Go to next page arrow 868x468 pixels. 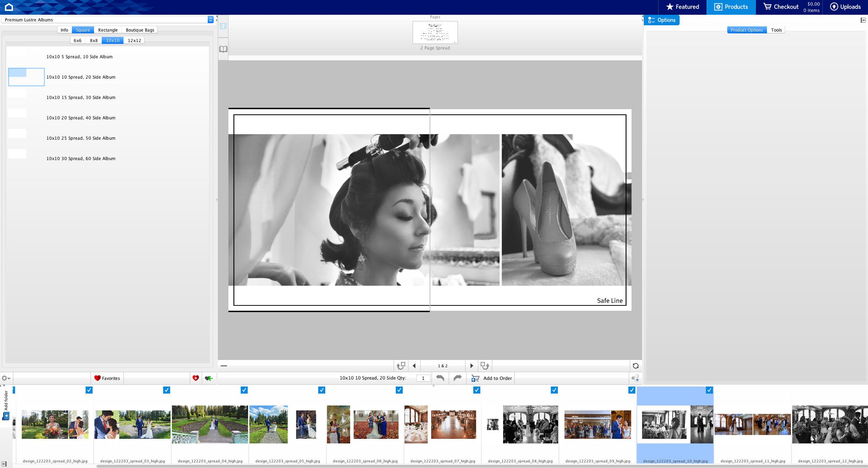[472, 366]
